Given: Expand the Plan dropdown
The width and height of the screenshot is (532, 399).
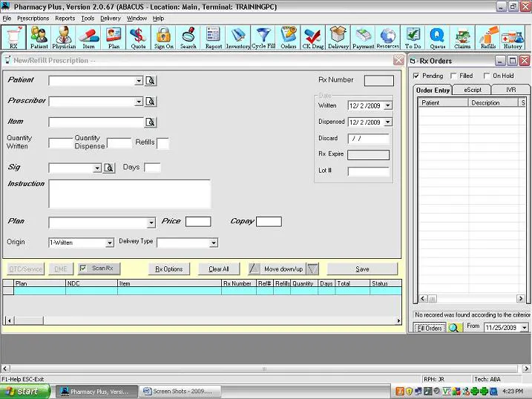Looking at the screenshot, I should 151,222.
